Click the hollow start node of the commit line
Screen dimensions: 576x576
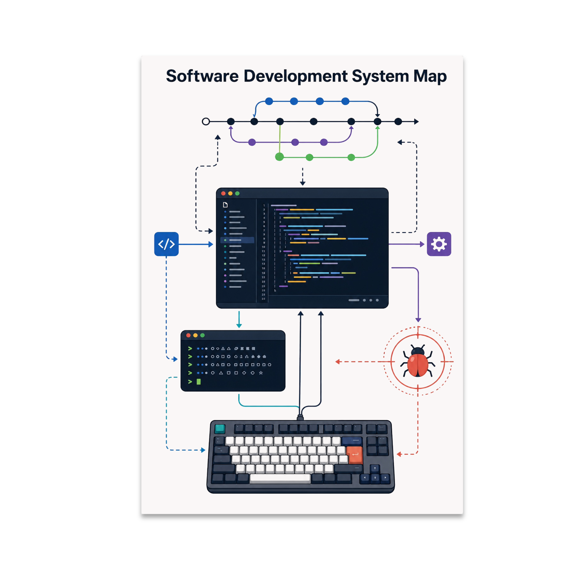click(x=206, y=122)
